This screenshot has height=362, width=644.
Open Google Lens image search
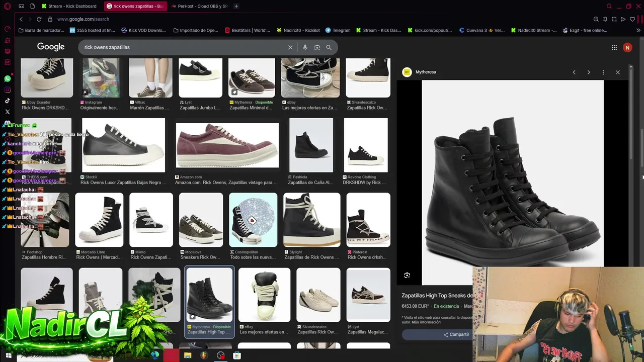[317, 47]
